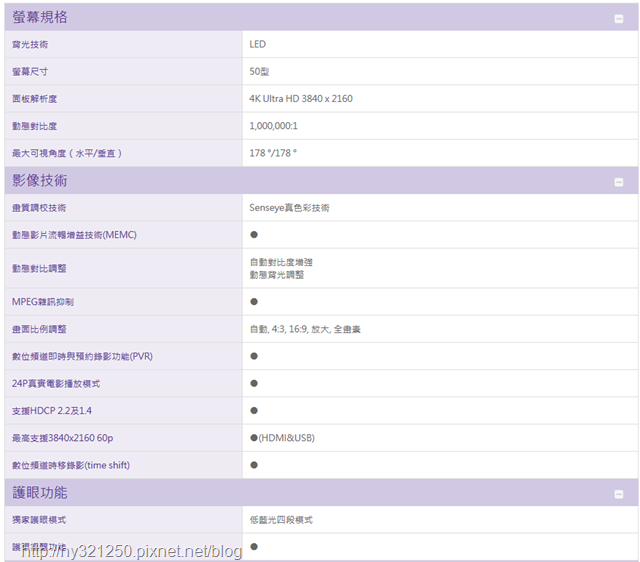Select the 背光技術 row label
The width and height of the screenshot is (640, 562).
click(x=30, y=44)
